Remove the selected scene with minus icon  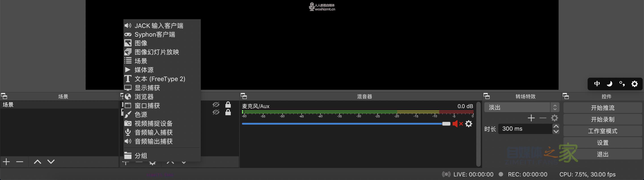[x=19, y=162]
